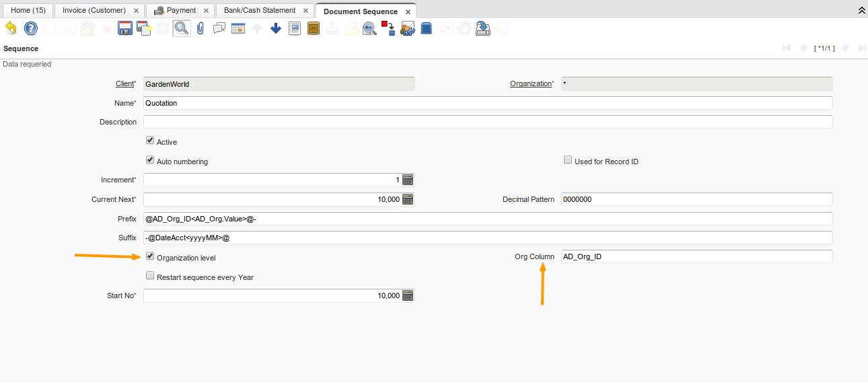
Task: Toggle grid view table icon
Action: tap(238, 28)
